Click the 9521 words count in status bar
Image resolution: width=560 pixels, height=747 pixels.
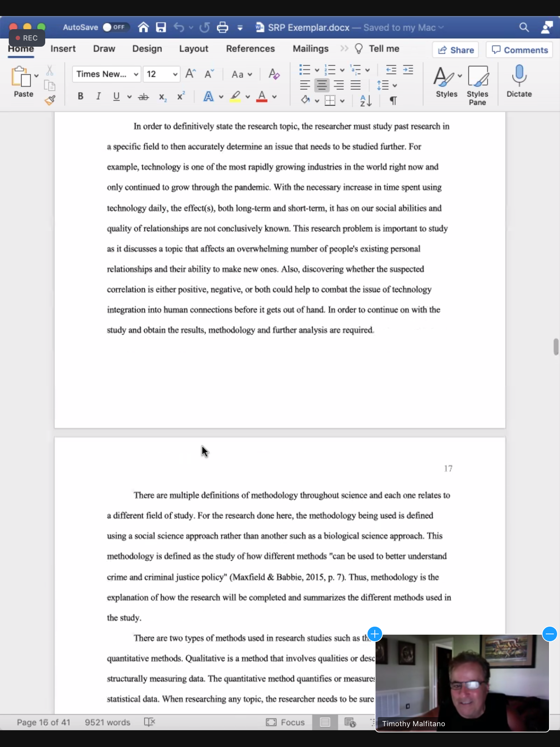tap(107, 722)
